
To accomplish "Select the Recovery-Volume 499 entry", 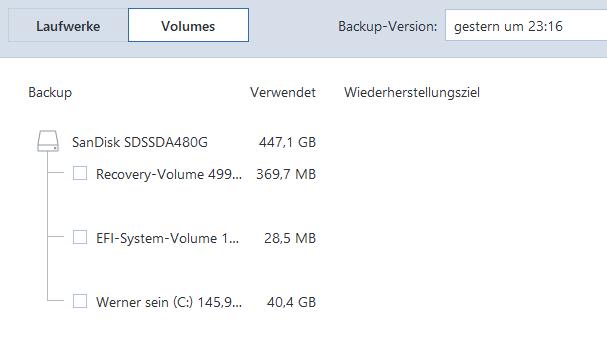I will [169, 174].
